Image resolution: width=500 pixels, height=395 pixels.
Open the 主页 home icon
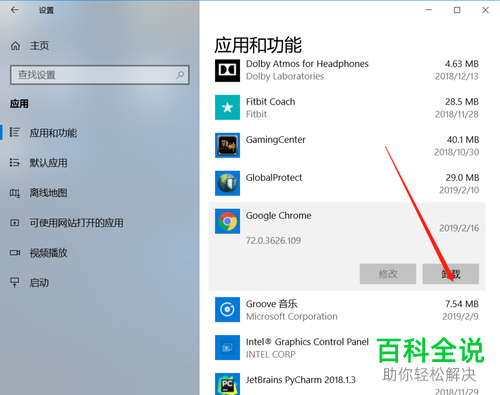click(x=15, y=46)
